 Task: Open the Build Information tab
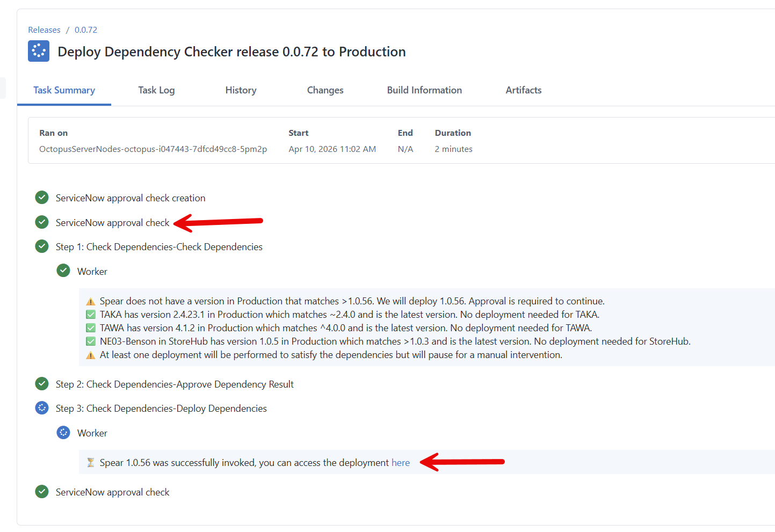[x=424, y=90]
